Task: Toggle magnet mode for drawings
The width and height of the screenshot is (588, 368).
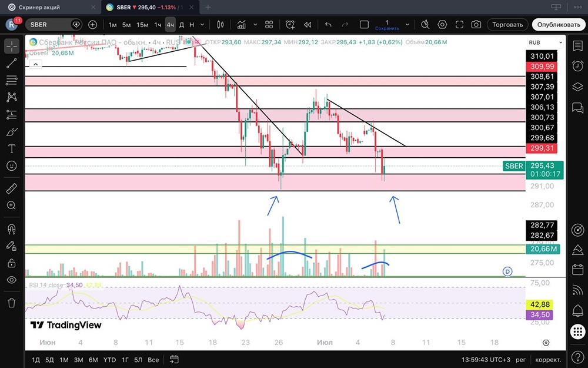Action: [12, 228]
